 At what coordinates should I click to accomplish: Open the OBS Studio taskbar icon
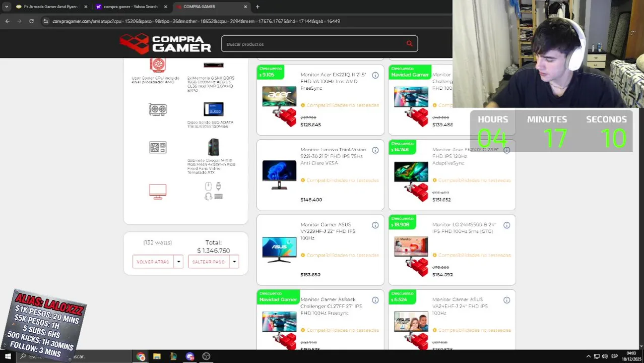206,356
